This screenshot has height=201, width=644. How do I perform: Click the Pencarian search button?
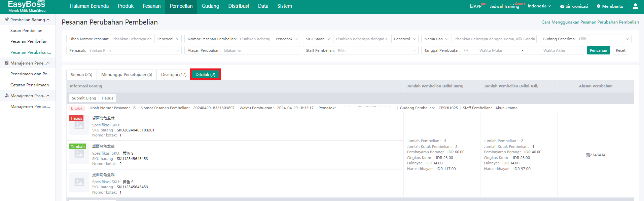tap(598, 50)
